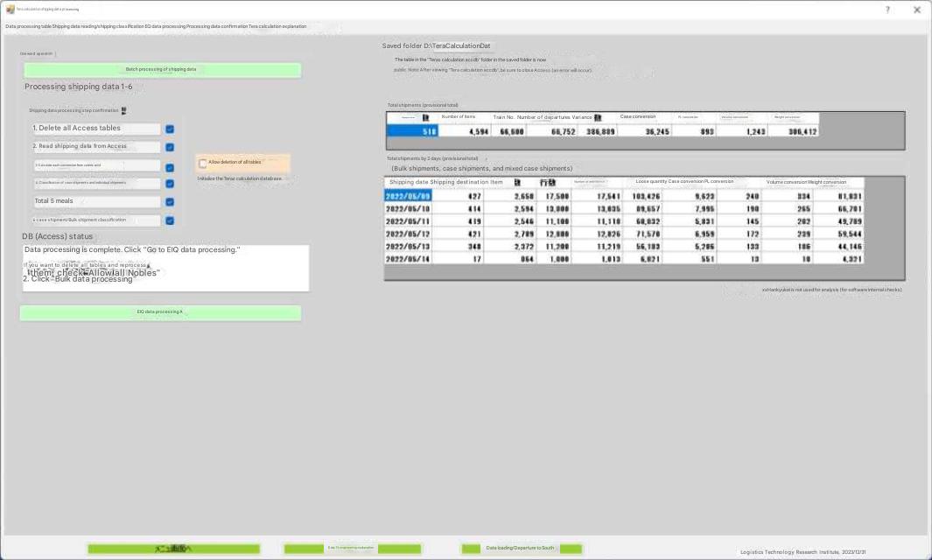
Task: Open the Data processing table tab
Action: (28, 26)
